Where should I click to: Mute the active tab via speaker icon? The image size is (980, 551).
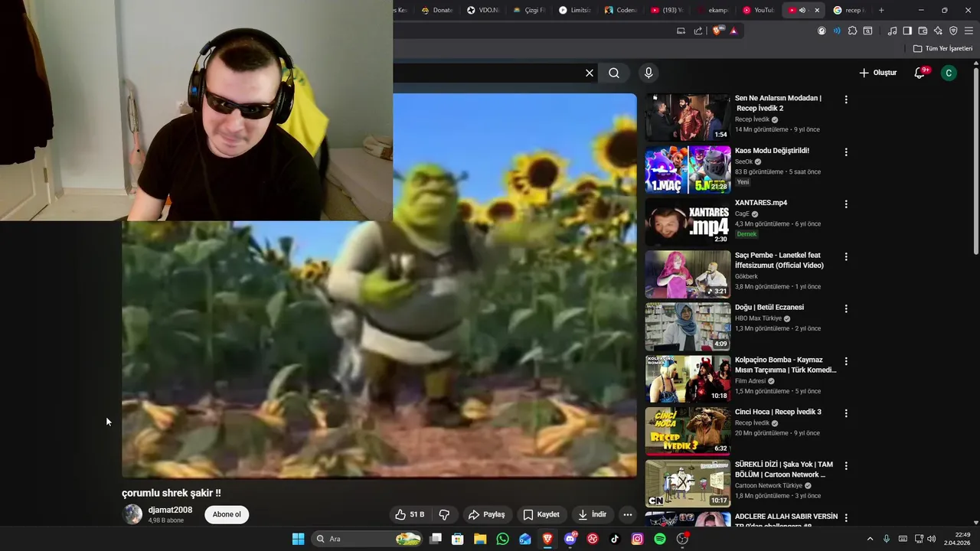802,10
